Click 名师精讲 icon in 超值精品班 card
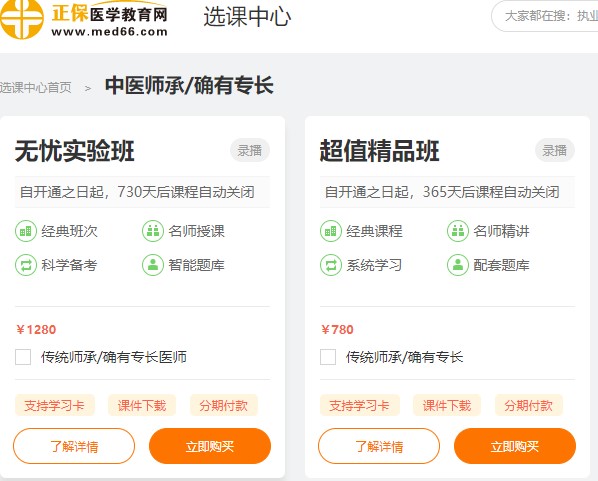This screenshot has width=598, height=481. pos(458,231)
